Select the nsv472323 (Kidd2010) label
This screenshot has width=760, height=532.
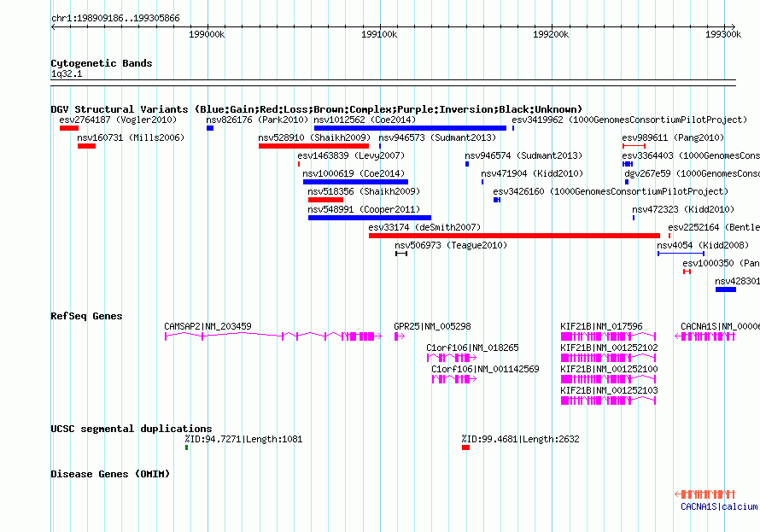683,209
